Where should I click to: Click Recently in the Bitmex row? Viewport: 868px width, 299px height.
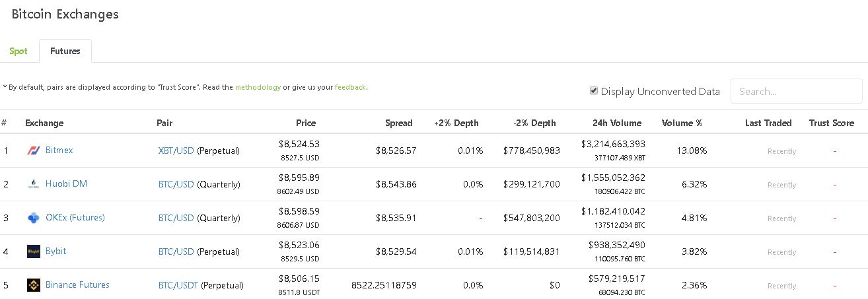coord(781,151)
